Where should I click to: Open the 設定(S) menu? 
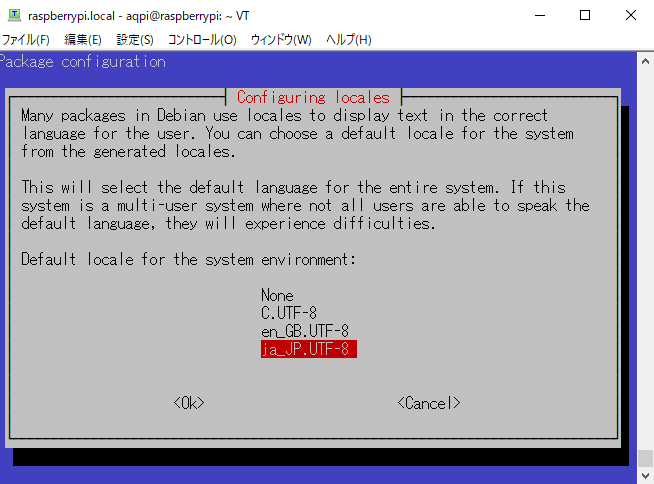pos(135,40)
